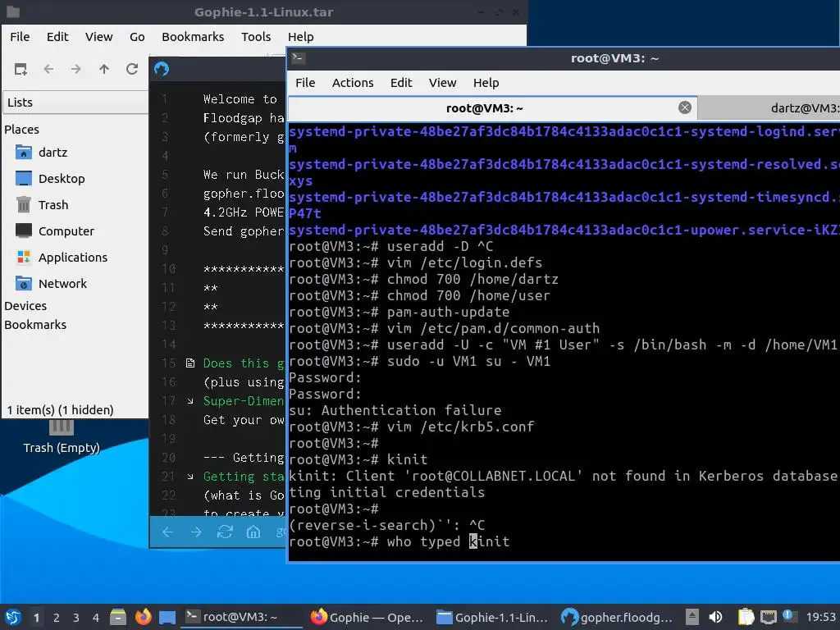The width and height of the screenshot is (840, 630).
Task: Click the network status tray icon
Action: tap(769, 617)
